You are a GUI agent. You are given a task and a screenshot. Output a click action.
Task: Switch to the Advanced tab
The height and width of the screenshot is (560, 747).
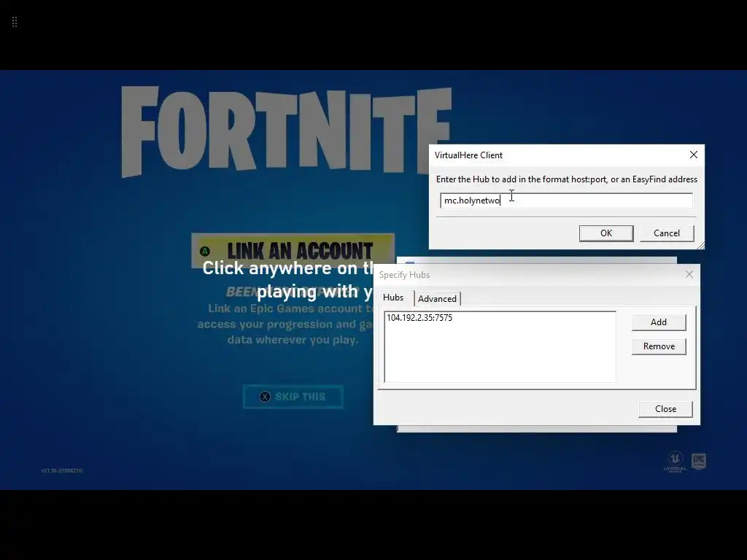(x=438, y=298)
